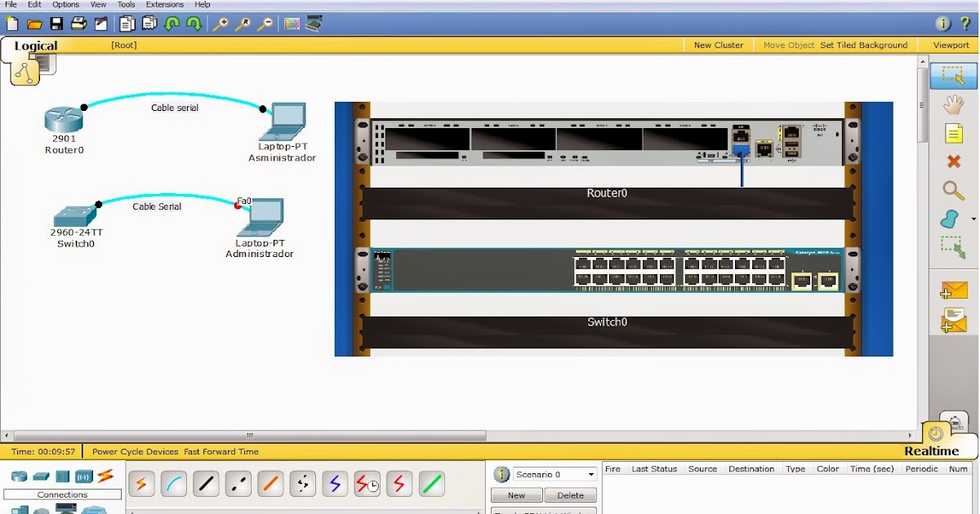Open the Help menu
980x514 pixels.
(203, 5)
